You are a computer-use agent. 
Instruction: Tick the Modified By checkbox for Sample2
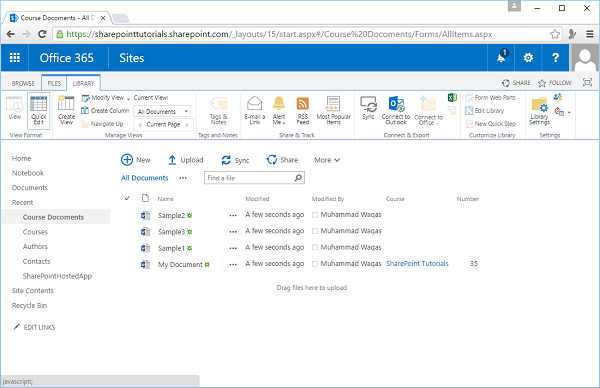(315, 215)
